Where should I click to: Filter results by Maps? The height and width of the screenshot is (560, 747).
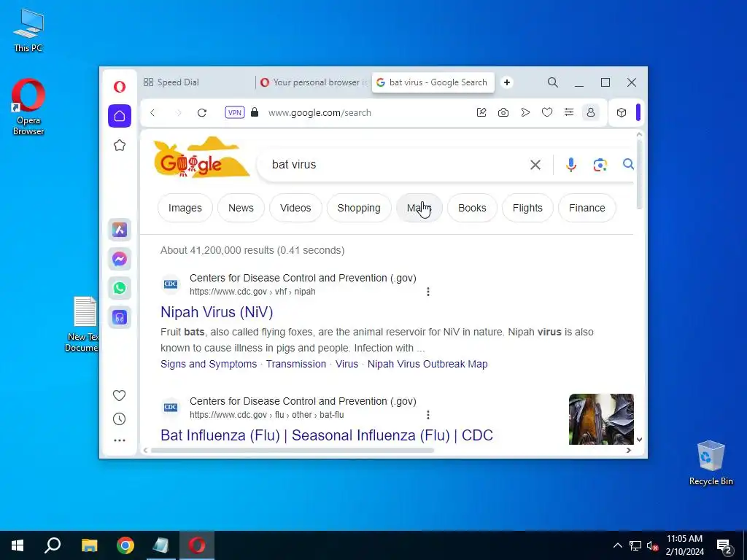point(419,208)
